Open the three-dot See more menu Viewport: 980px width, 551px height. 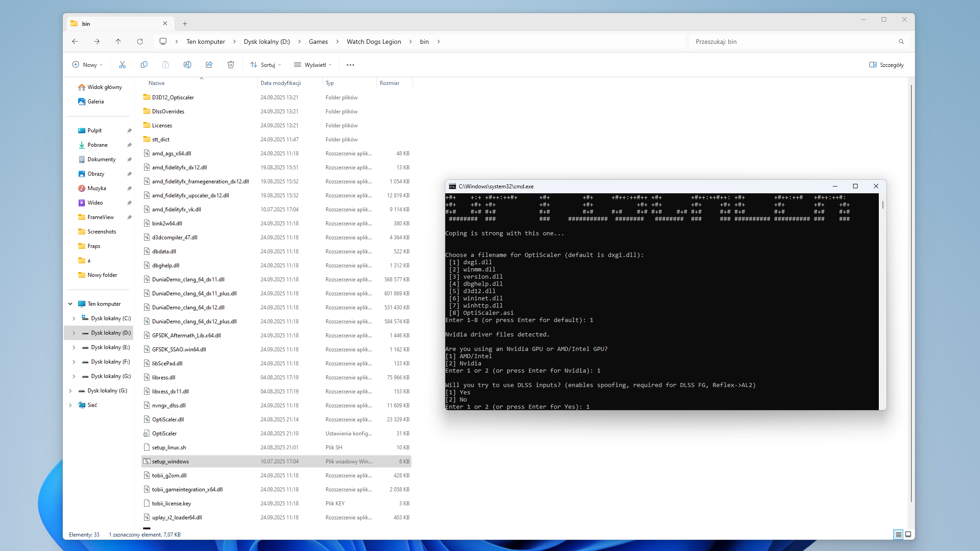tap(350, 65)
